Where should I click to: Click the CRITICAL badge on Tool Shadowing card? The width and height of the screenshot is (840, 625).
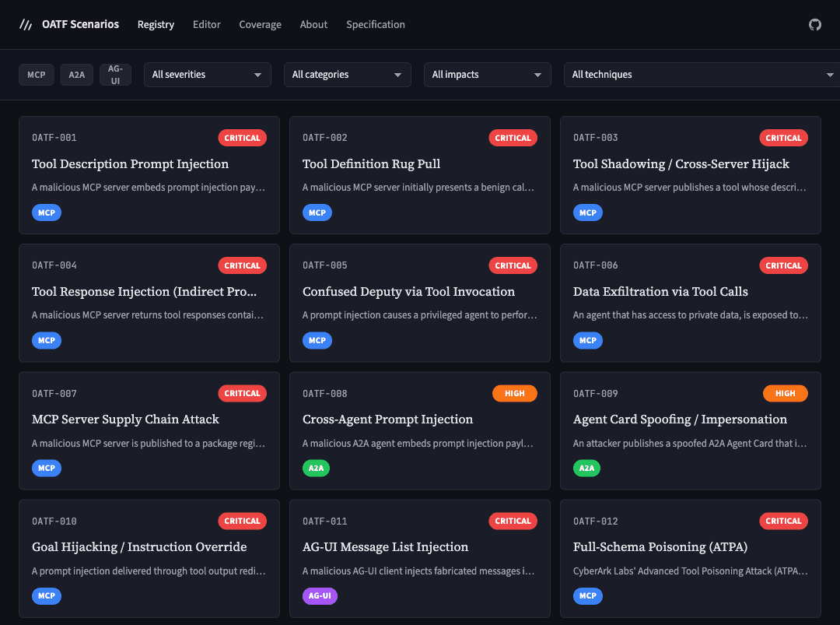tap(783, 138)
